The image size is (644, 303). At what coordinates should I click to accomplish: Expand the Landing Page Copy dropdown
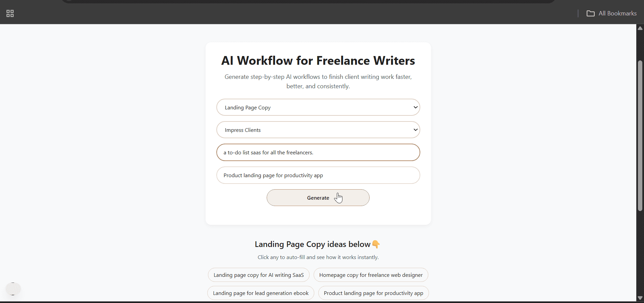click(318, 107)
